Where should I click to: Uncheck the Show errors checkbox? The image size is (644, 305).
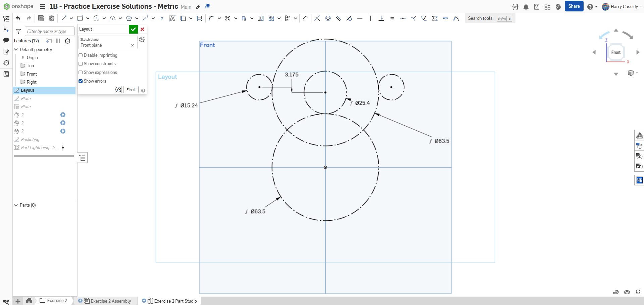(x=81, y=81)
